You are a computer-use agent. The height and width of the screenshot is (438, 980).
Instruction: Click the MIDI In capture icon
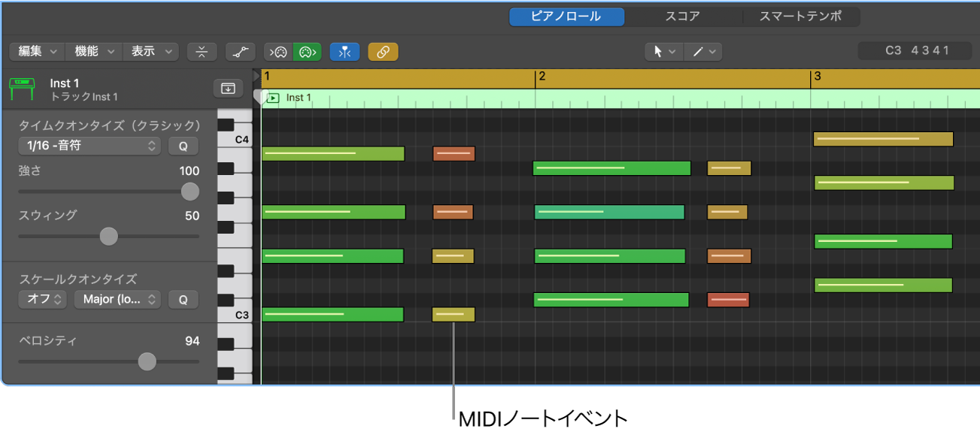[278, 52]
